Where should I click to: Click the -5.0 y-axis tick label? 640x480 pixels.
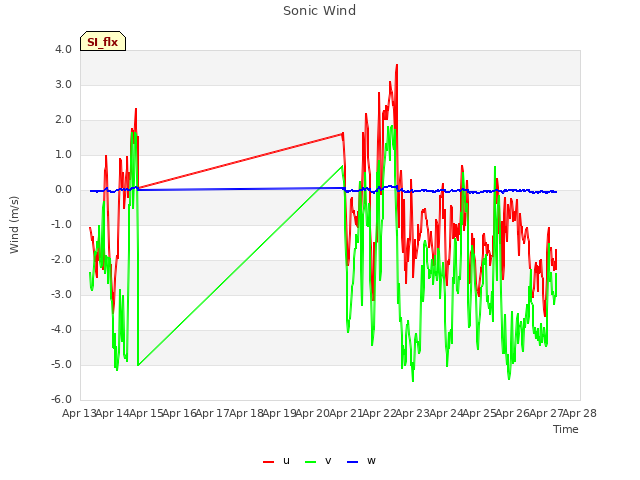(61, 364)
